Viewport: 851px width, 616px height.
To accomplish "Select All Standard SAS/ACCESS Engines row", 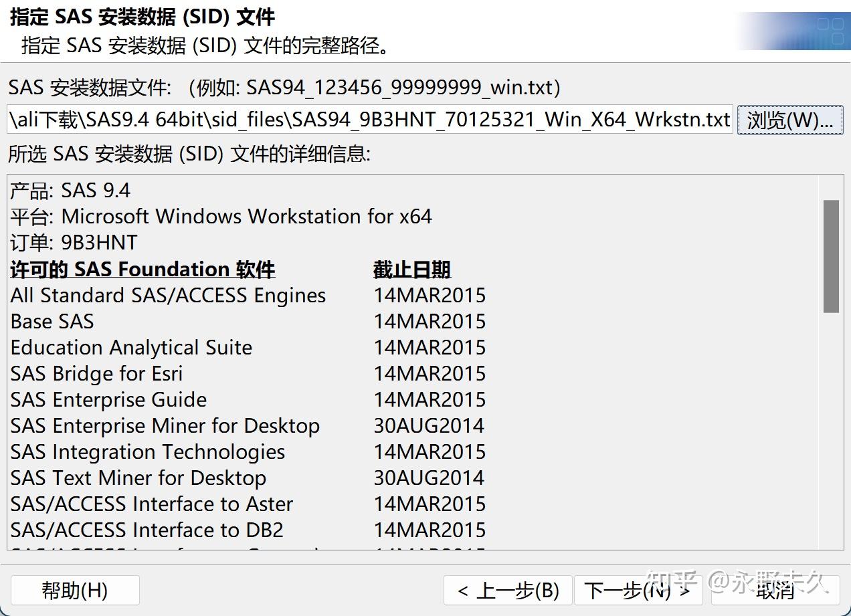I will [x=167, y=295].
